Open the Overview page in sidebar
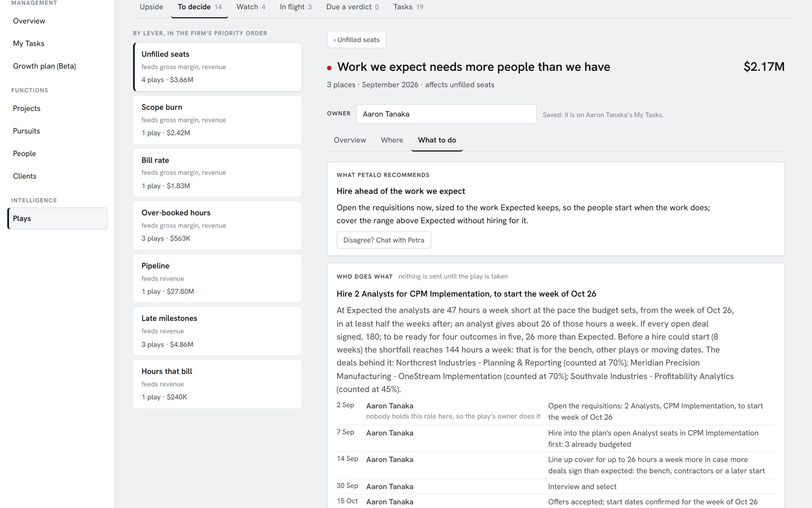Viewport: 812px width, 508px height. click(x=29, y=21)
